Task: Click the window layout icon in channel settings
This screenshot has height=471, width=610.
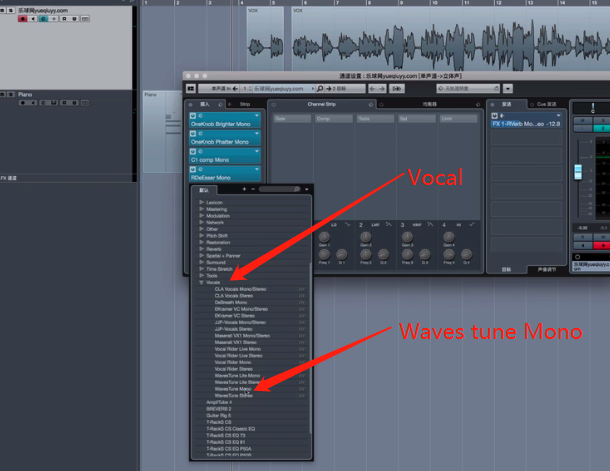Action: pos(191,89)
